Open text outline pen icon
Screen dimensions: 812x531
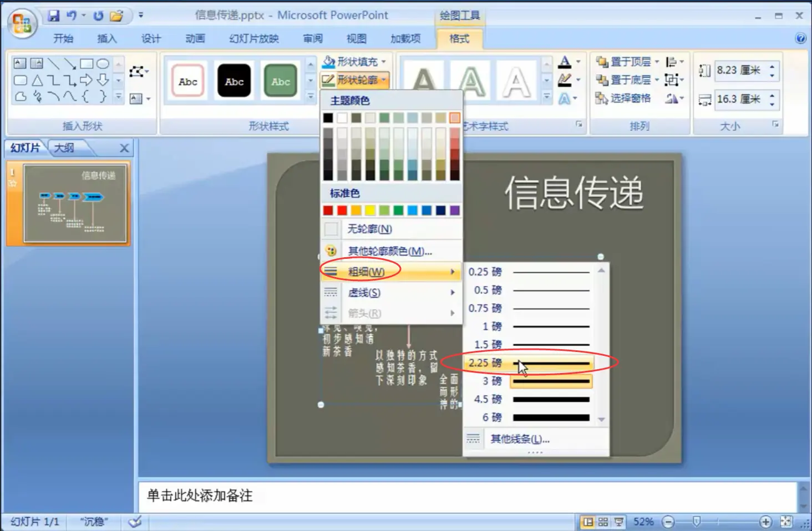(x=565, y=80)
